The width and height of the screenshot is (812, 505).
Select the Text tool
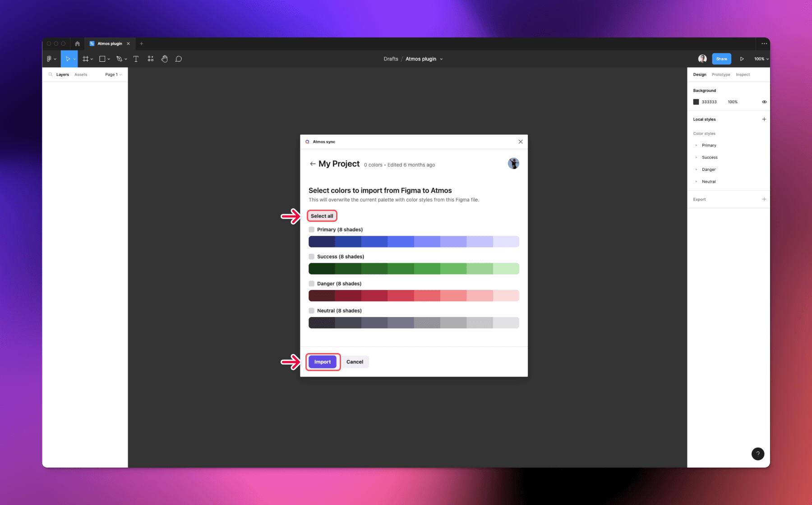coord(136,59)
